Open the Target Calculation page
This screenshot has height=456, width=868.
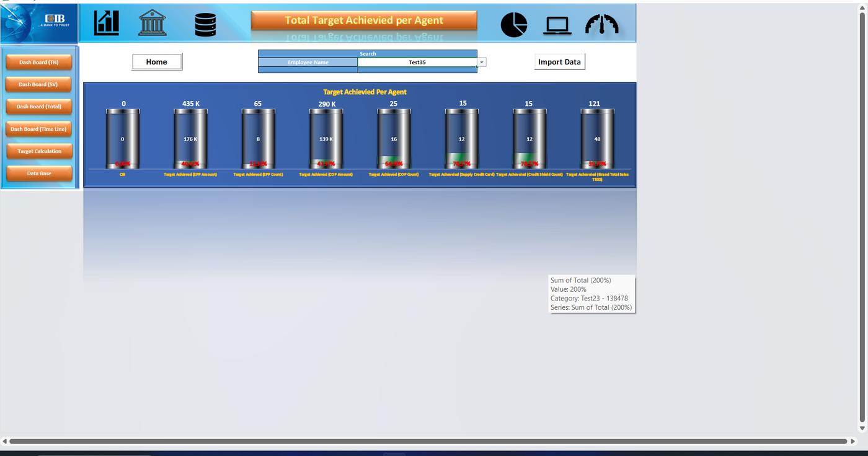point(39,151)
